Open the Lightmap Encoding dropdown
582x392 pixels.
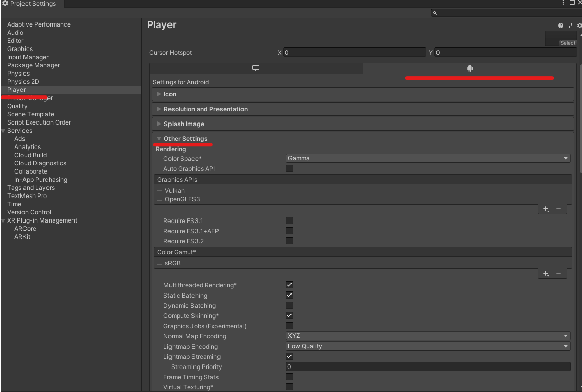tap(428, 346)
